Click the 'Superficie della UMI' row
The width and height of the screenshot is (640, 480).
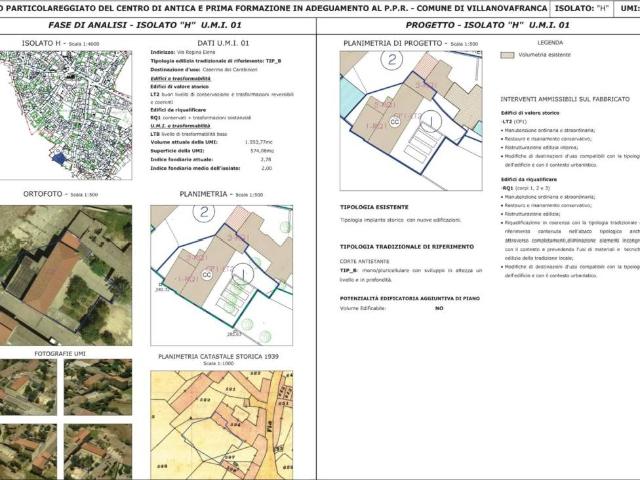click(212, 151)
